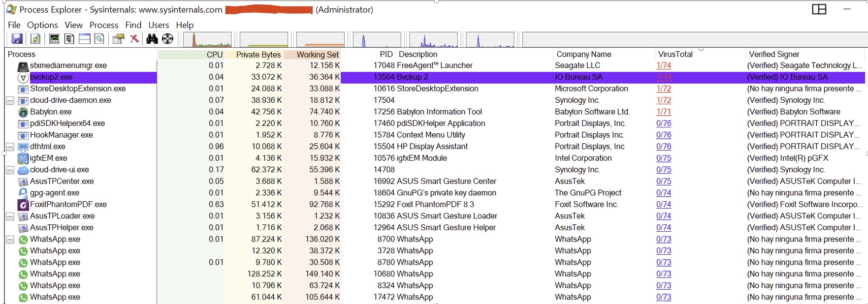Sort by the Private Bytes column header
Viewport: 868px width, 304px height.
[254, 54]
